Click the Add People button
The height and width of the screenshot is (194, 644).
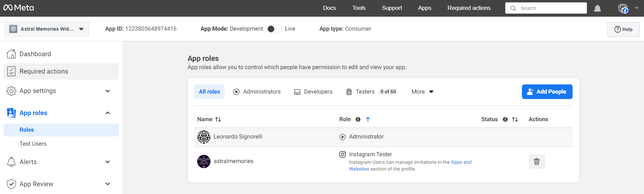pos(547,92)
